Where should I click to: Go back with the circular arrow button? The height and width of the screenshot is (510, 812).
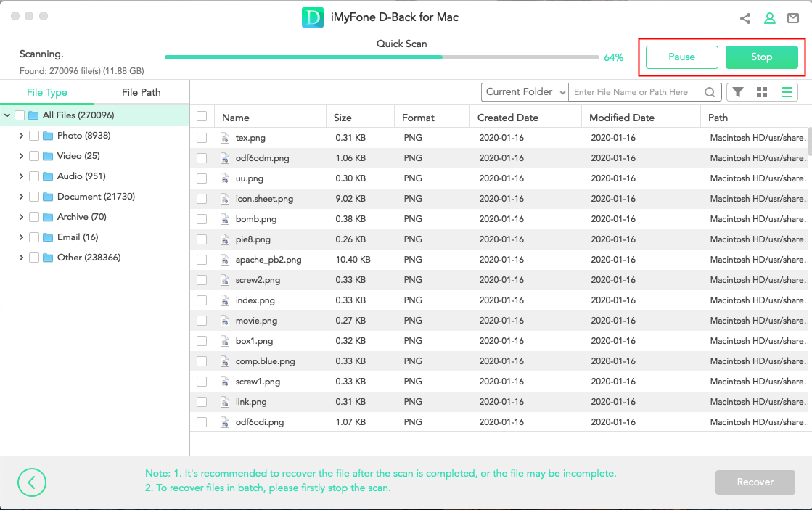tap(32, 482)
